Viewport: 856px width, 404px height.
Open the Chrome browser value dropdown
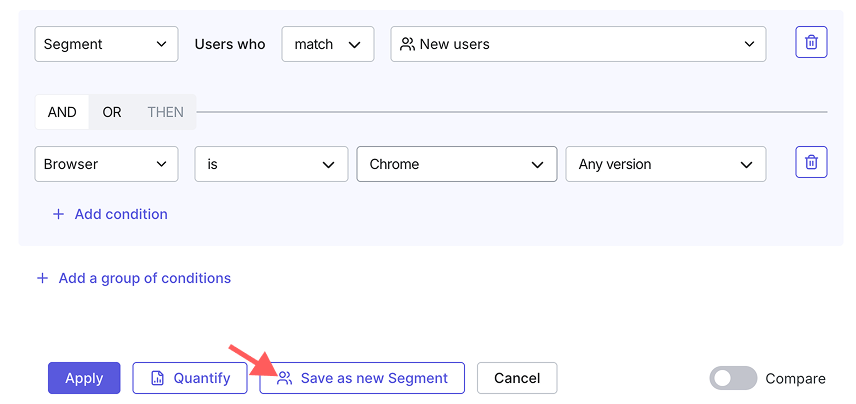coord(456,164)
